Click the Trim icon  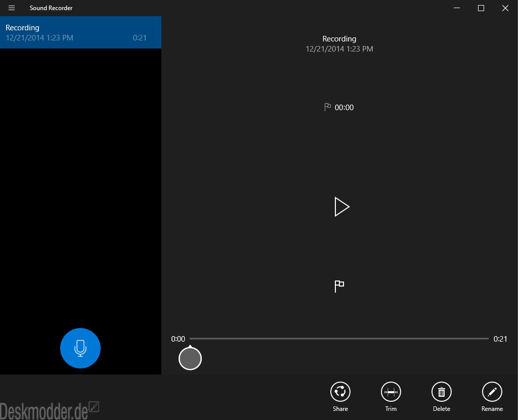click(x=391, y=392)
